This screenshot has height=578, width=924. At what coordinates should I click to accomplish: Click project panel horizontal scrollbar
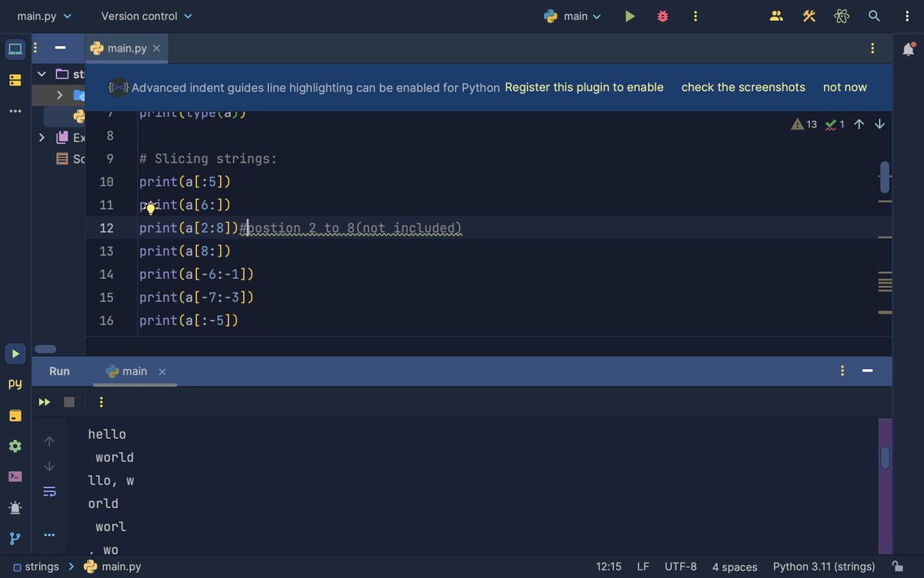[x=46, y=349]
